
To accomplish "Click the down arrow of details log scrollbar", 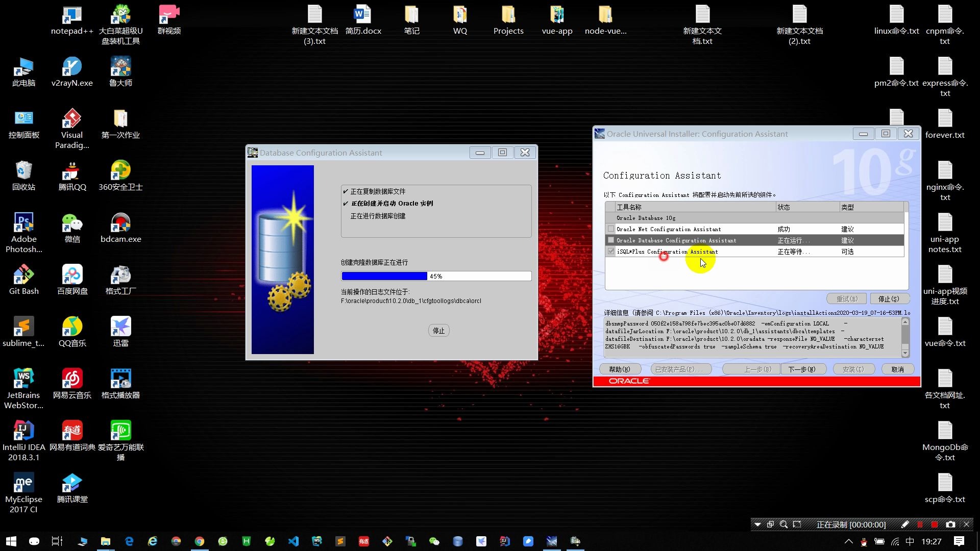I will [x=905, y=353].
